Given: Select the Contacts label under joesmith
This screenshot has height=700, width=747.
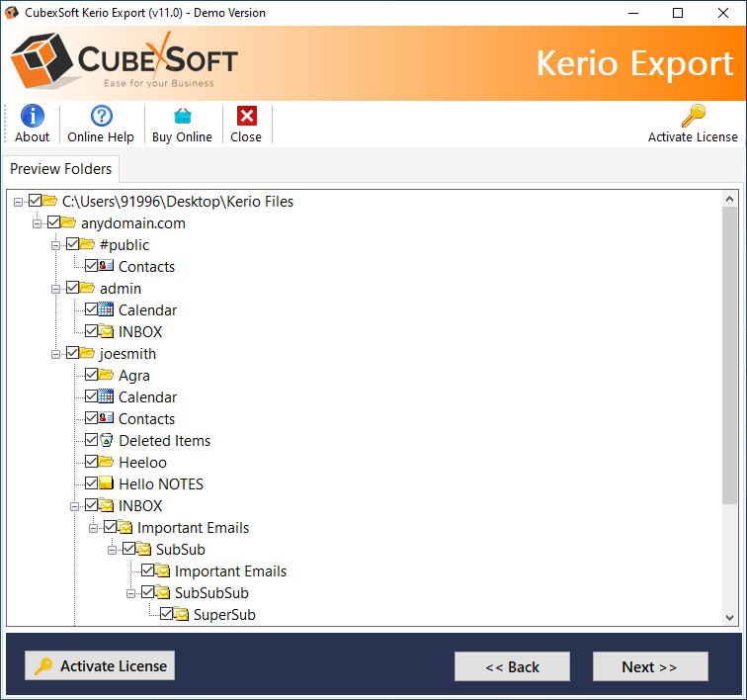Looking at the screenshot, I should tap(146, 419).
